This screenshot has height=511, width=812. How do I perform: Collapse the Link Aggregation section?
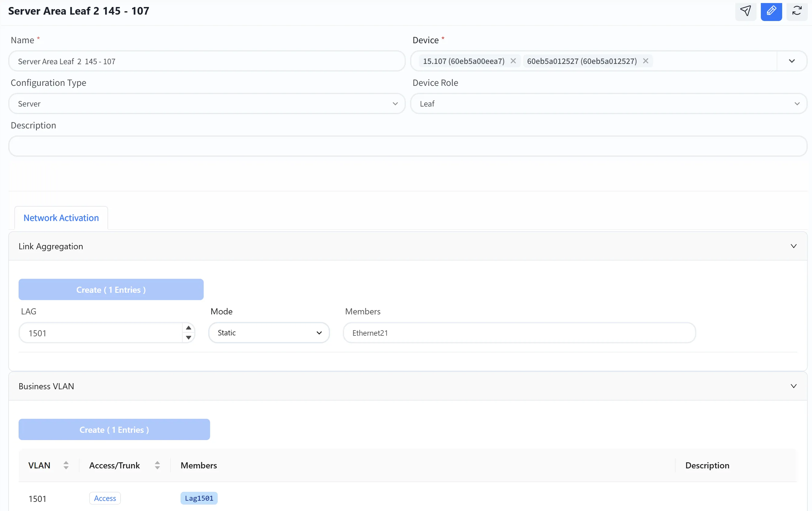pyautogui.click(x=794, y=246)
